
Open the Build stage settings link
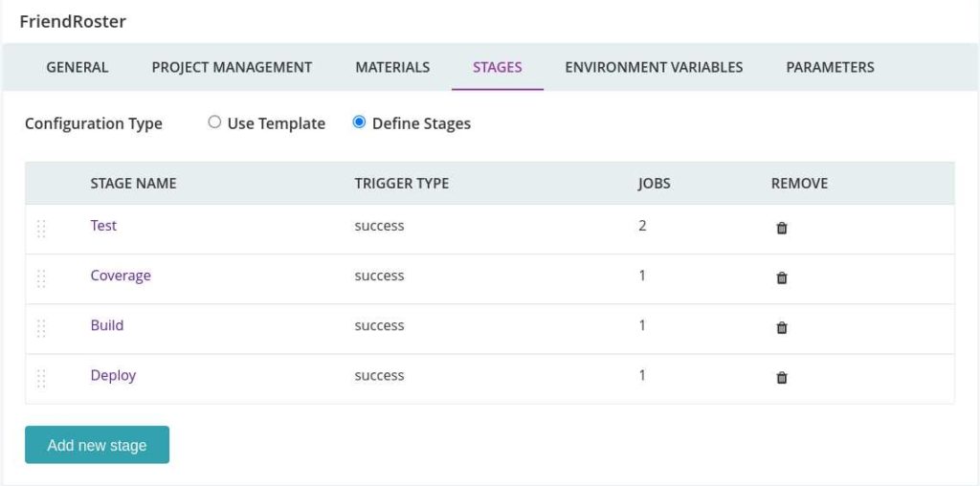click(107, 325)
